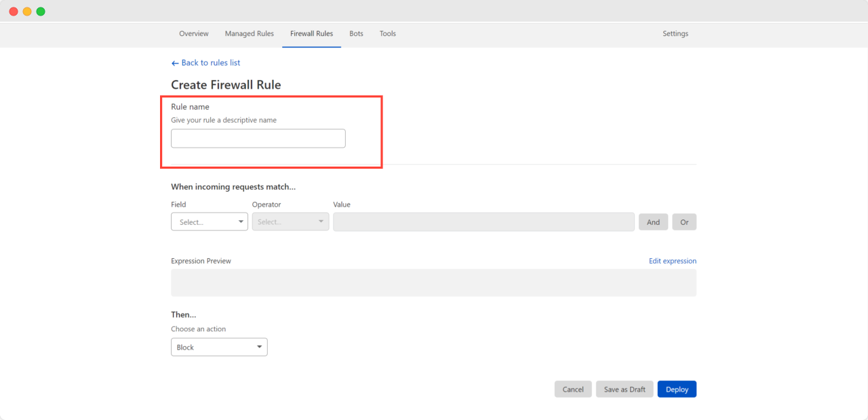Viewport: 868px width, 420px height.
Task: Click the Edit expression link
Action: 672,260
